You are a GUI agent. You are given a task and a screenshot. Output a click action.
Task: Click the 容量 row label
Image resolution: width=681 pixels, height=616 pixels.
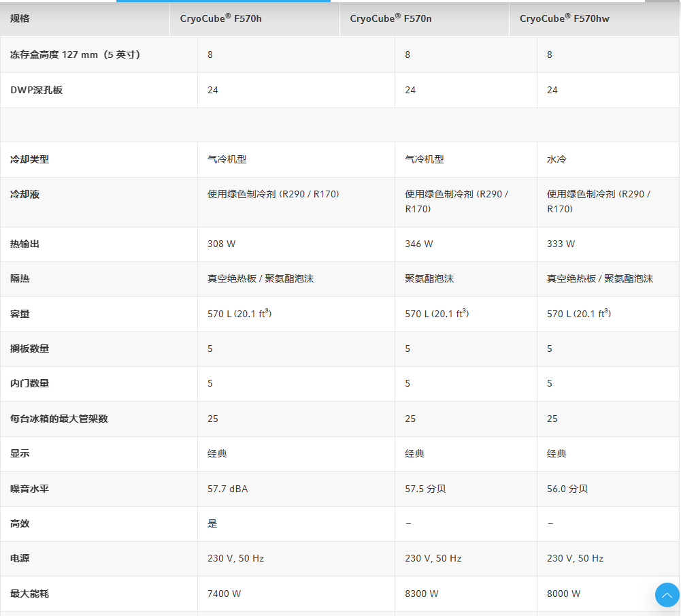20,314
